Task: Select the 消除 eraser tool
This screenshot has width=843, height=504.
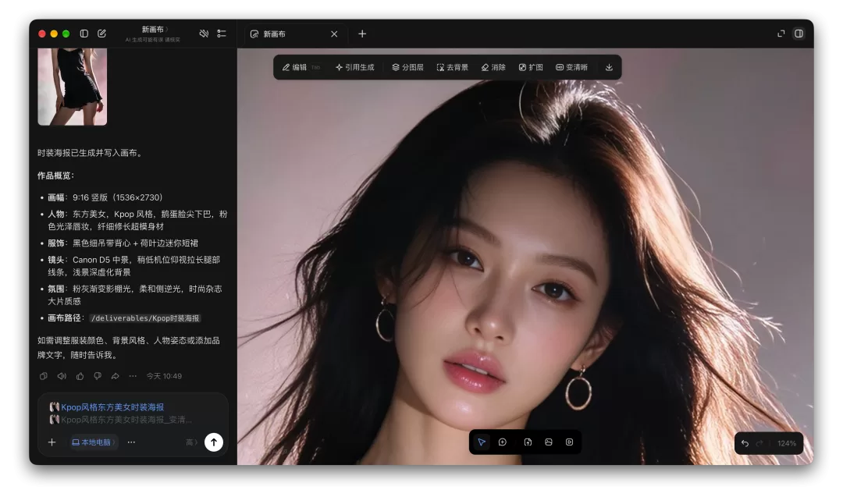Action: [493, 67]
